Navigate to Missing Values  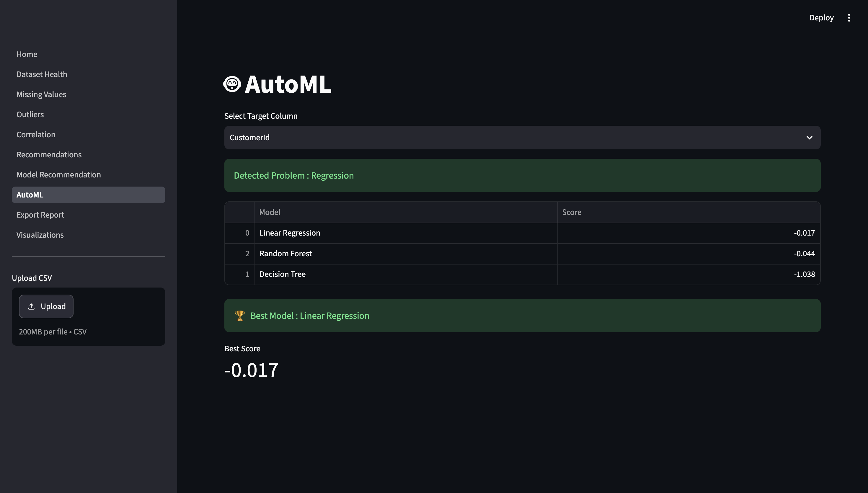41,94
